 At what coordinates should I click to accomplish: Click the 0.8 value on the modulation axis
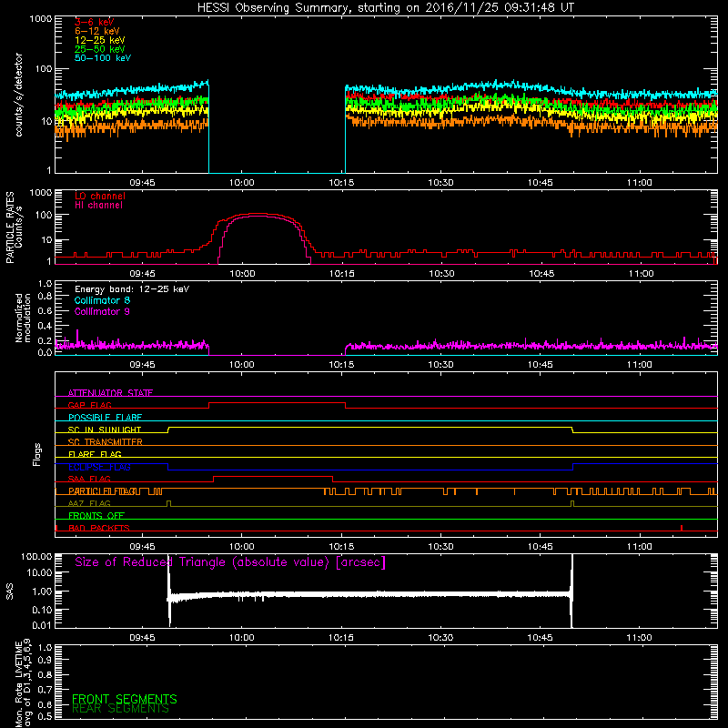coord(45,297)
